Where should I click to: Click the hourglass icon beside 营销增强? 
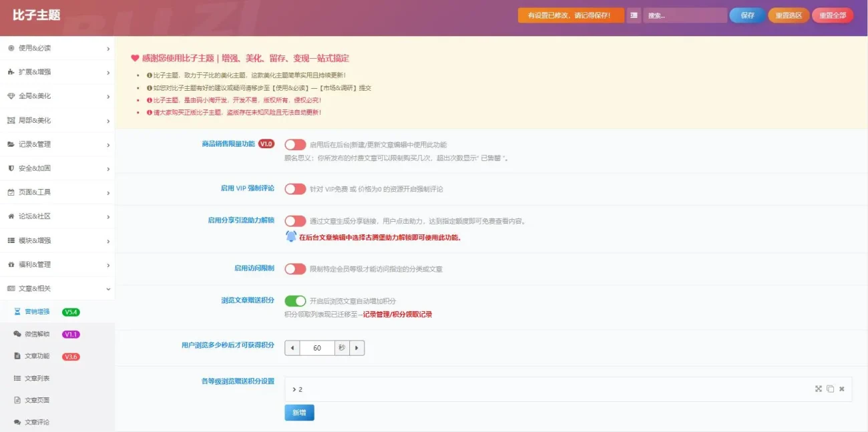click(x=17, y=312)
